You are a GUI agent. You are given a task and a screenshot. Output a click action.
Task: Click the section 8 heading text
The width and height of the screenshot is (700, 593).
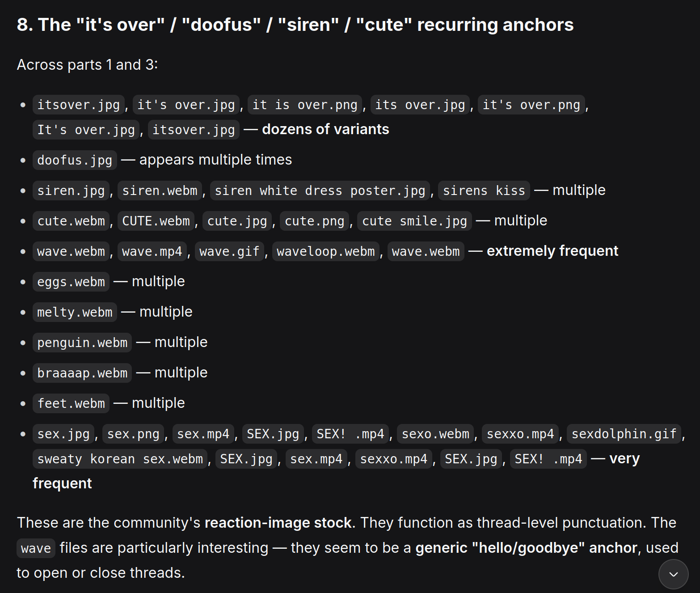pos(295,25)
